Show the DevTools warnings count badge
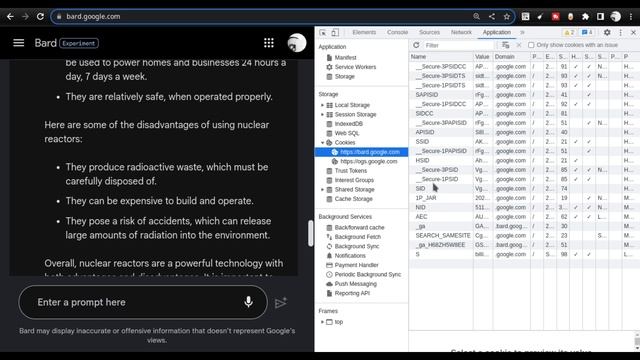The width and height of the screenshot is (640, 360). tap(569, 32)
